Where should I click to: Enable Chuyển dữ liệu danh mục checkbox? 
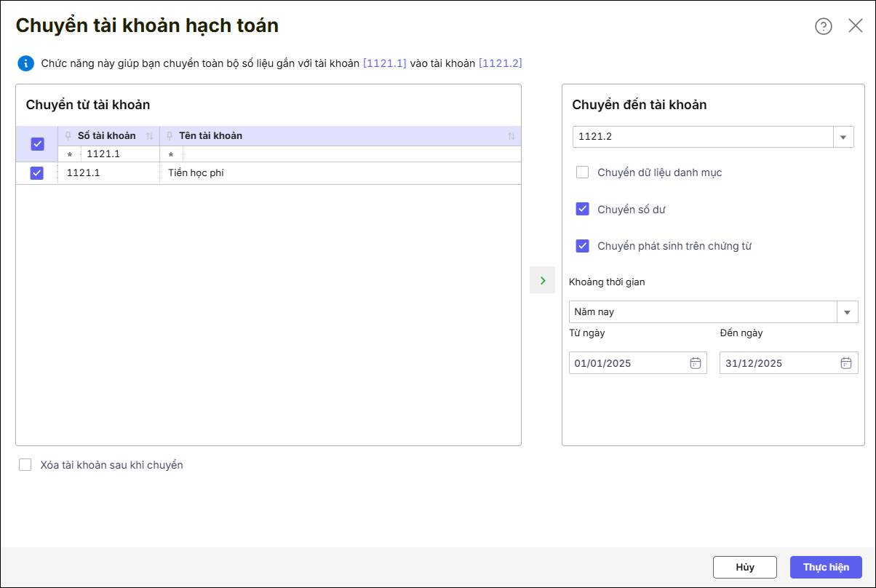click(582, 172)
